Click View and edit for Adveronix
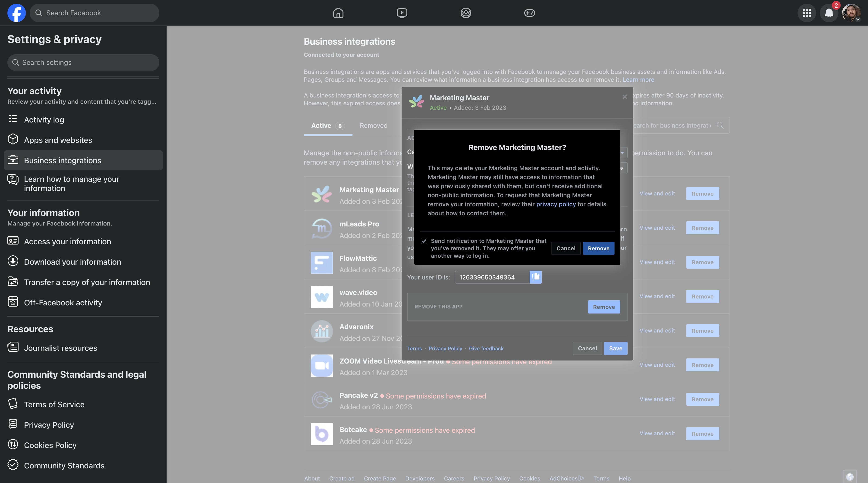Viewport: 868px width, 483px height. pyautogui.click(x=657, y=331)
